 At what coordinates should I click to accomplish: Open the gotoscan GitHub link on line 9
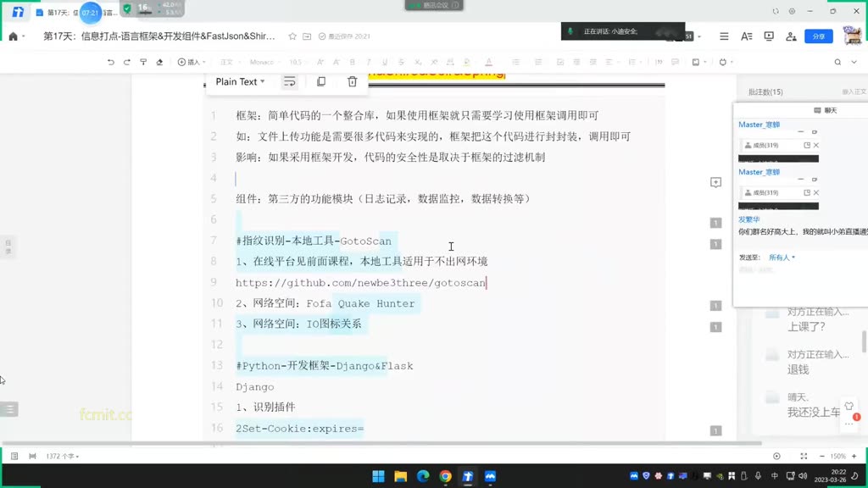point(361,283)
